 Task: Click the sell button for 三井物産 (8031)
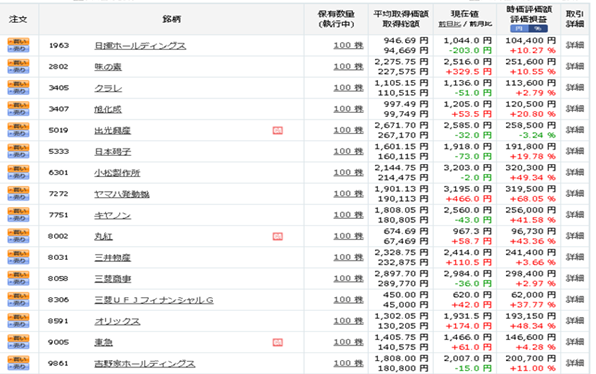tap(18, 261)
